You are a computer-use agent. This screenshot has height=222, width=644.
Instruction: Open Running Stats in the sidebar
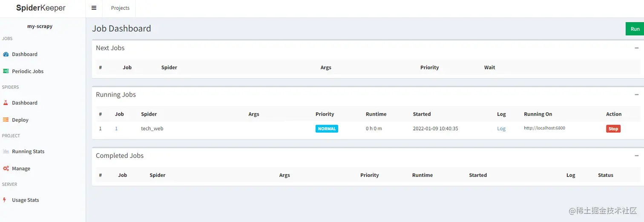28,151
